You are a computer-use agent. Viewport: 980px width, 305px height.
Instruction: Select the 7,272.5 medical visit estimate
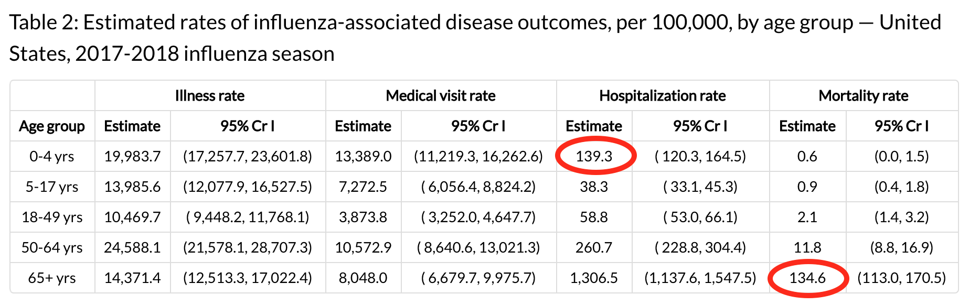[x=363, y=187]
